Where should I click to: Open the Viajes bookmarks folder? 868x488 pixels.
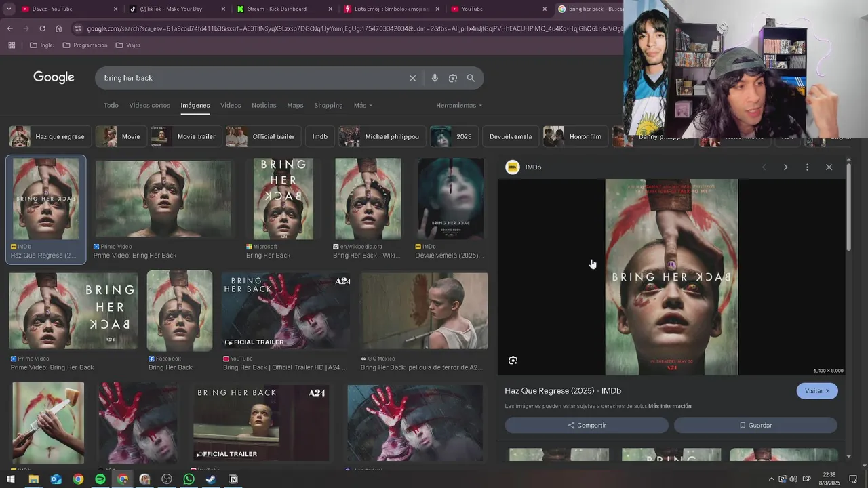127,45
